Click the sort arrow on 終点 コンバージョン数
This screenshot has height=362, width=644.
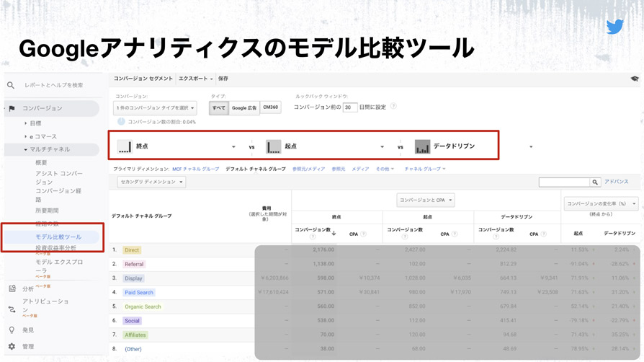tap(334, 233)
